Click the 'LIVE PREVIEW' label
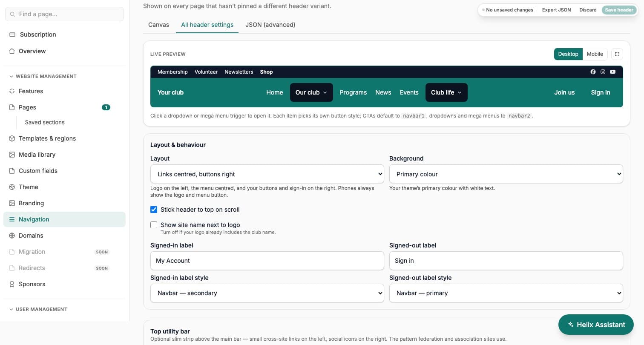 [168, 54]
